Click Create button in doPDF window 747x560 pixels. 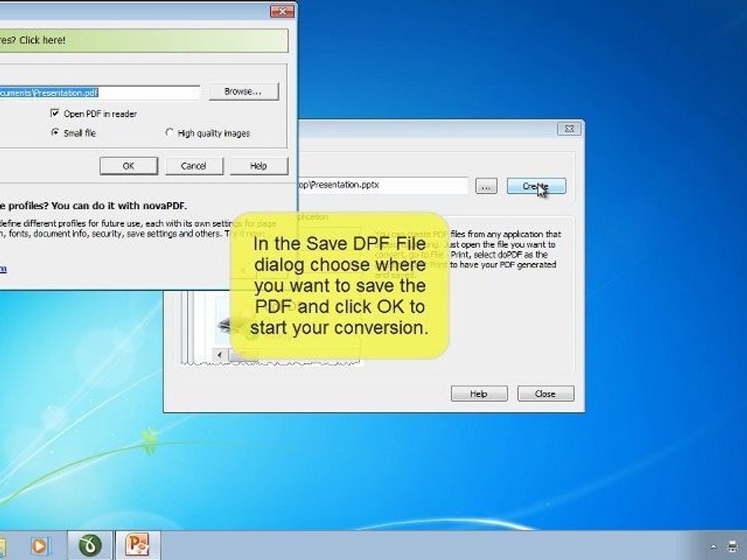536,186
